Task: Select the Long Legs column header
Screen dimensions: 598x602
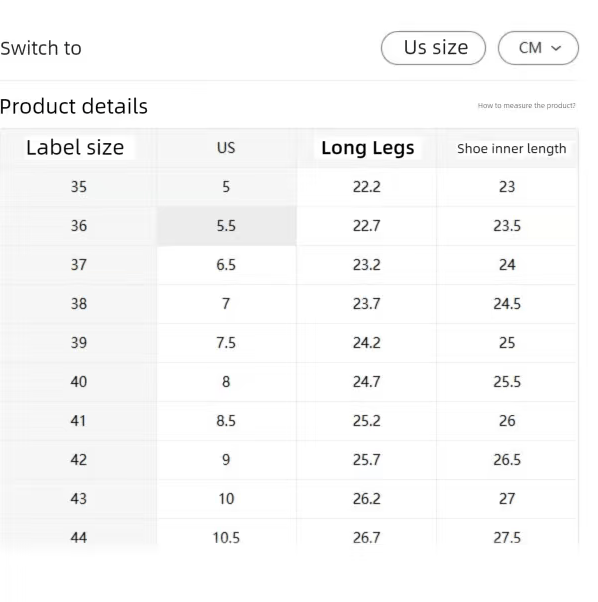Action: click(x=367, y=148)
